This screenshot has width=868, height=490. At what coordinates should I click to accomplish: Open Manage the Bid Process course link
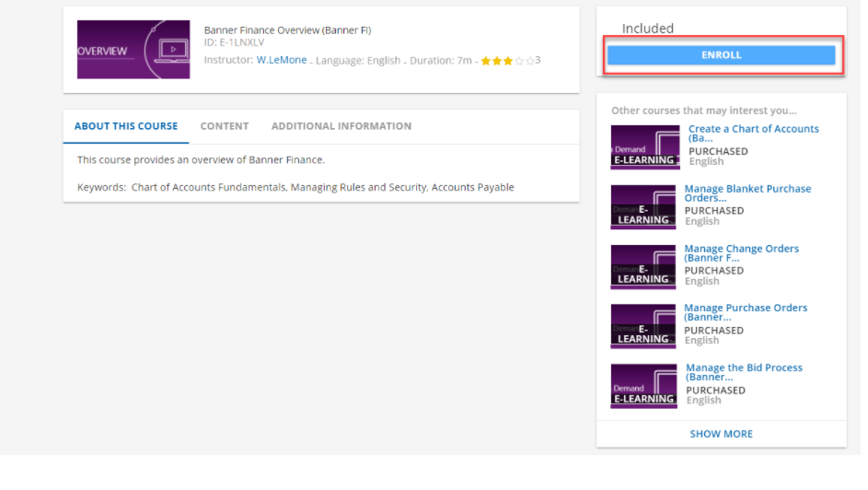(744, 372)
